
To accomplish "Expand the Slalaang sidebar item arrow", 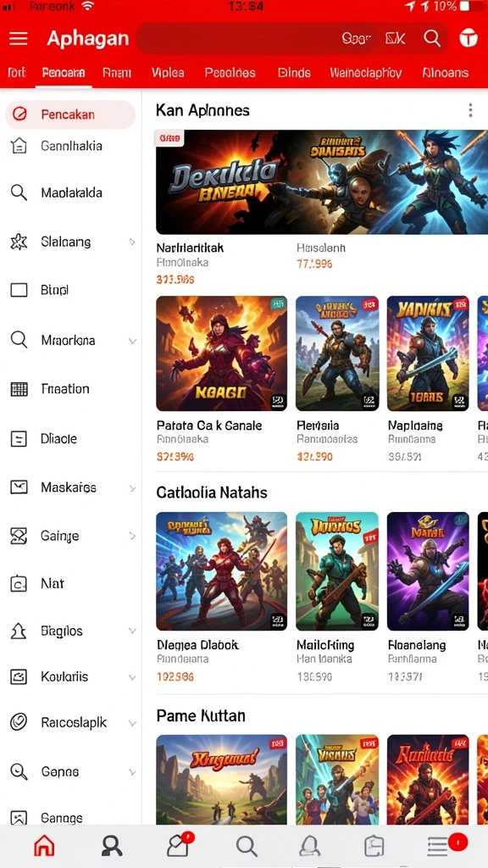I will click(132, 242).
